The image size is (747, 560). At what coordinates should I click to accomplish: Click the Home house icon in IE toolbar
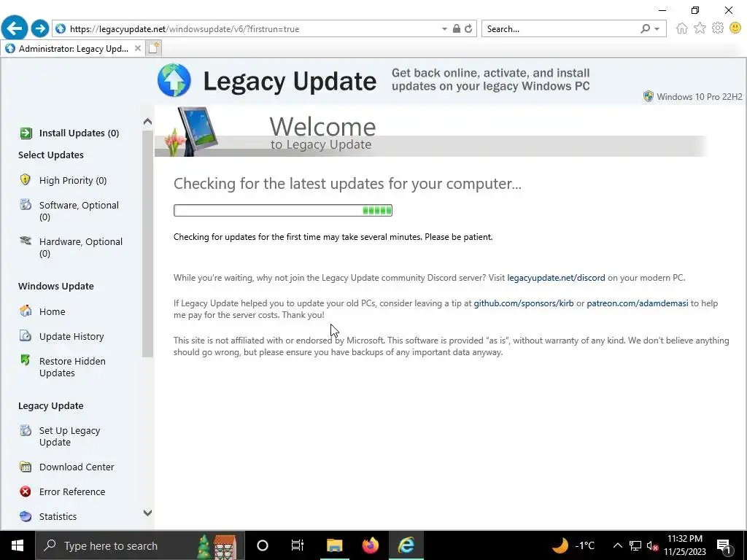(x=682, y=28)
